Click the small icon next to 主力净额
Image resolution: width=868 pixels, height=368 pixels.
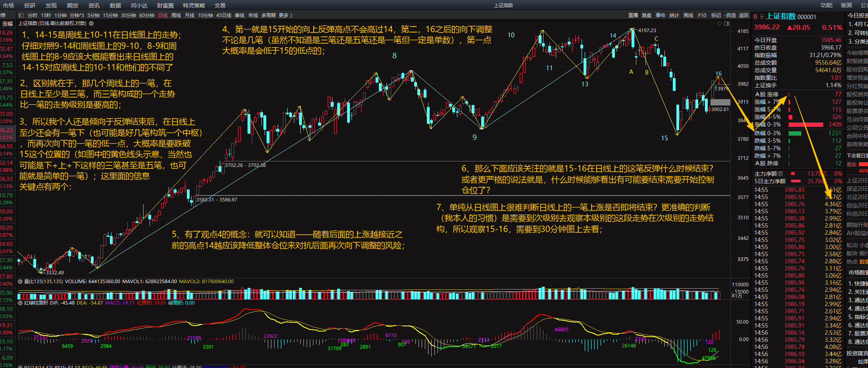coord(780,174)
